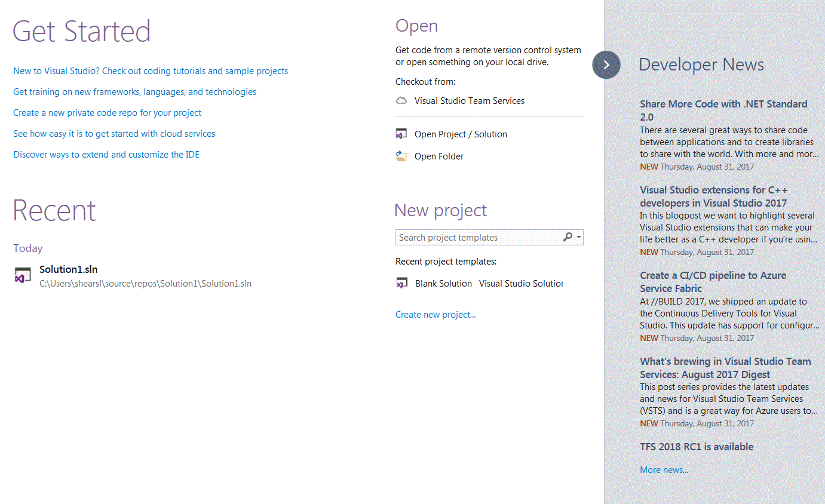The width and height of the screenshot is (825, 504).
Task: Open Share More Code with .NET Standard article
Action: point(723,110)
